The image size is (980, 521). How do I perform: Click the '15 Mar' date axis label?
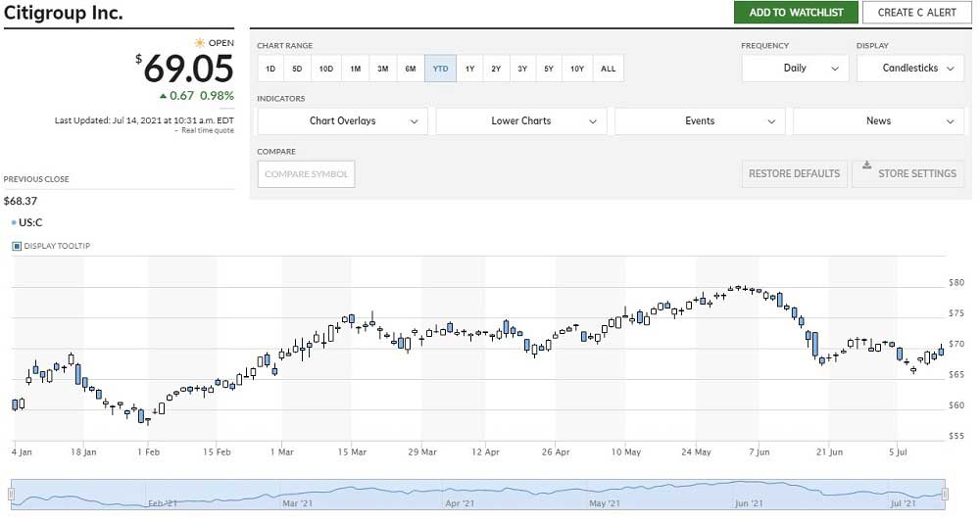[x=352, y=452]
